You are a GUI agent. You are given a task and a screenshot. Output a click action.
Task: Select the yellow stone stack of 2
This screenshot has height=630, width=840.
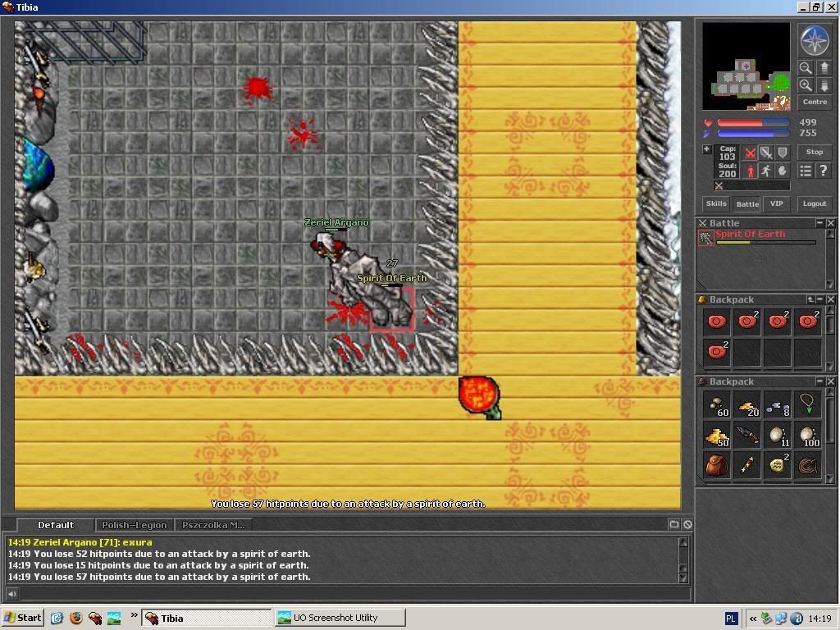pyautogui.click(x=778, y=466)
